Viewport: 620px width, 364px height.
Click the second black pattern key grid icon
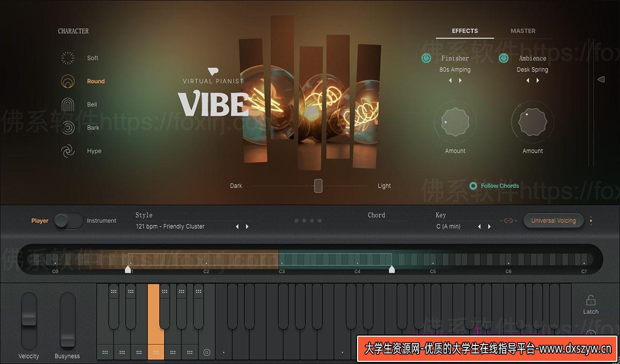click(131, 292)
